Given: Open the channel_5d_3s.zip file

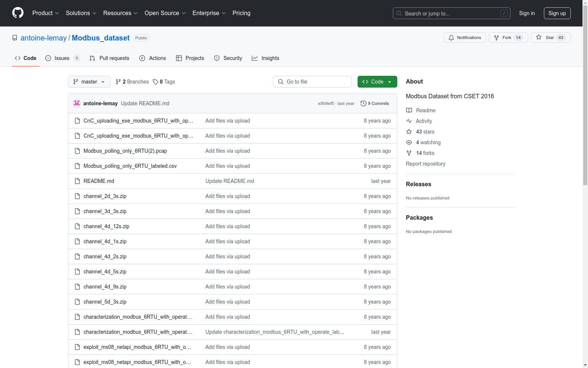Looking at the screenshot, I should 105,302.
